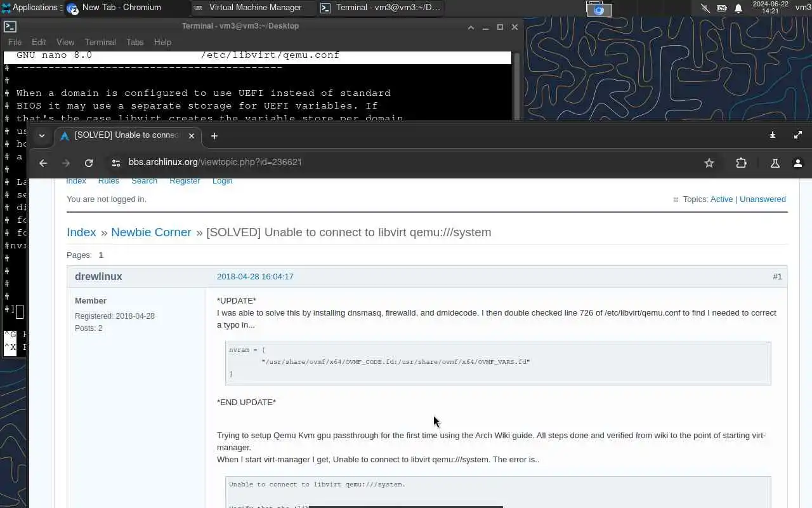
Task: Open the forum Index navigation link
Action: tap(76, 181)
